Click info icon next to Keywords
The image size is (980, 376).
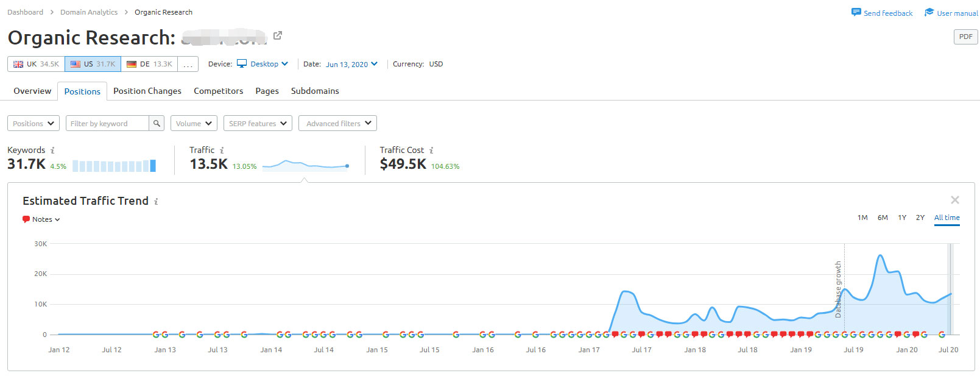52,151
